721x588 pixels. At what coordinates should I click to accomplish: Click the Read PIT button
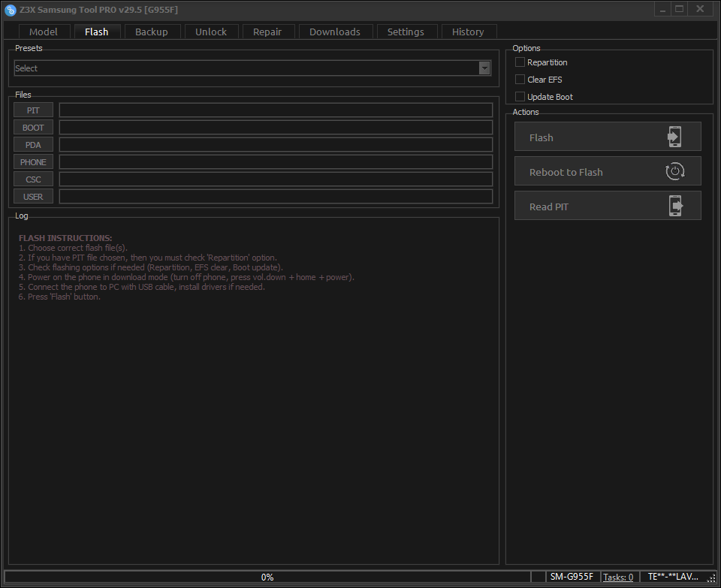(x=608, y=206)
